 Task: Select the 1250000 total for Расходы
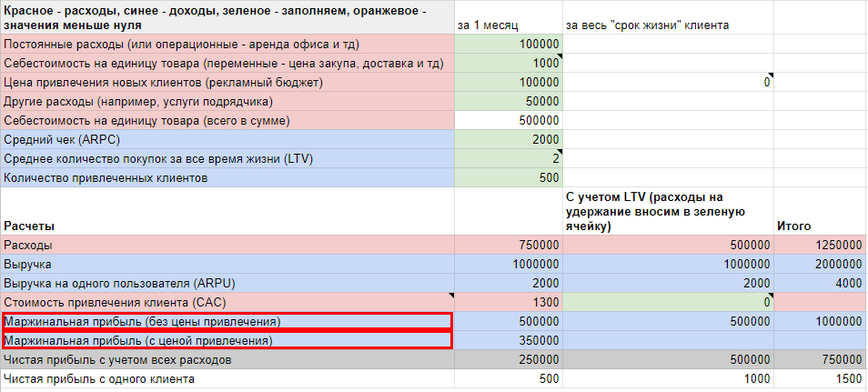click(819, 245)
